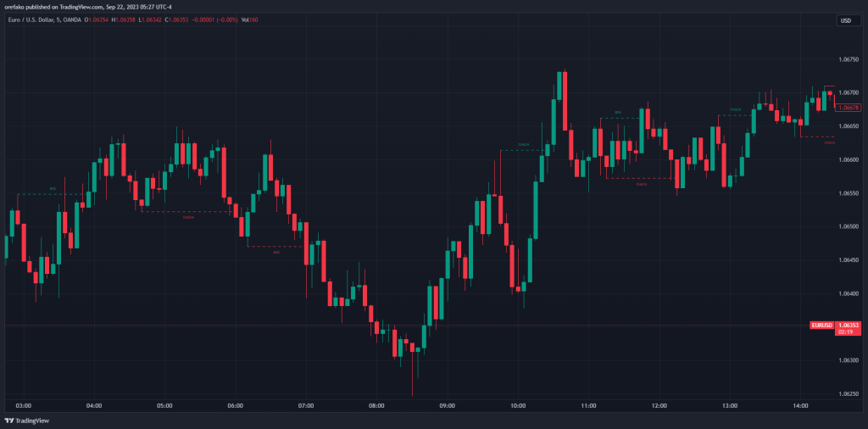Open the USD currency selector
Image resolution: width=868 pixels, height=429 pixels.
[846, 20]
